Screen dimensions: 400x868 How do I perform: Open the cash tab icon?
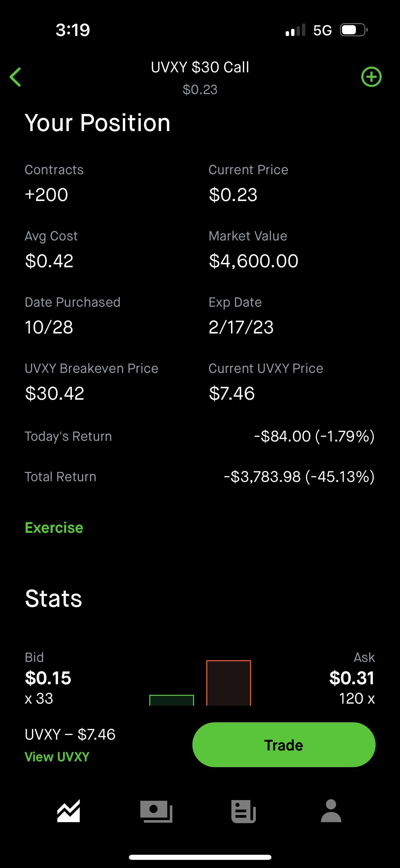156,811
